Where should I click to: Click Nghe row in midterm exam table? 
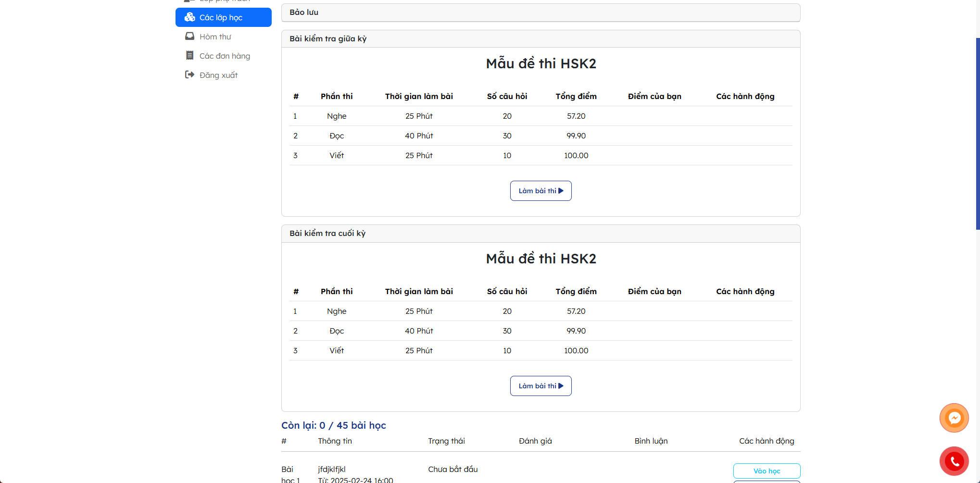tap(541, 116)
